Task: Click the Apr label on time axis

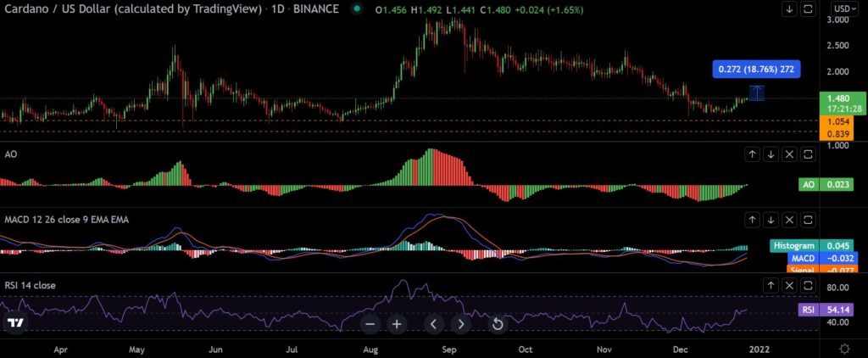Action: tap(60, 350)
